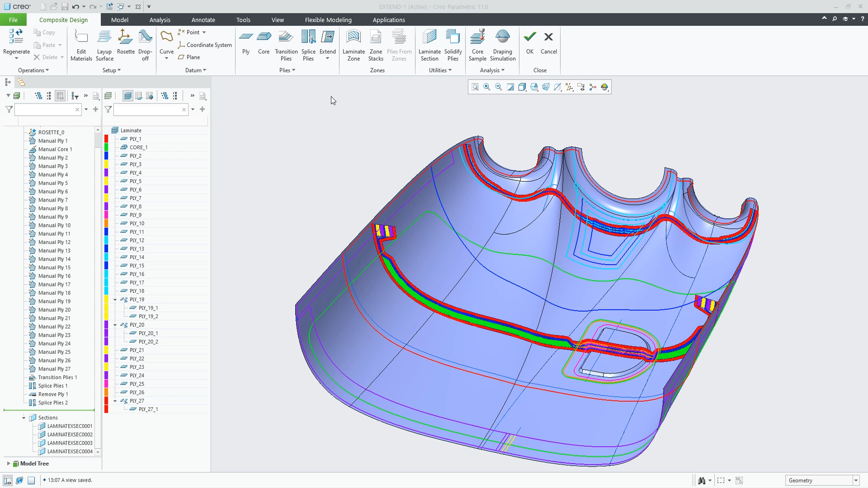
Task: Select the Rosette tool
Action: point(126,42)
